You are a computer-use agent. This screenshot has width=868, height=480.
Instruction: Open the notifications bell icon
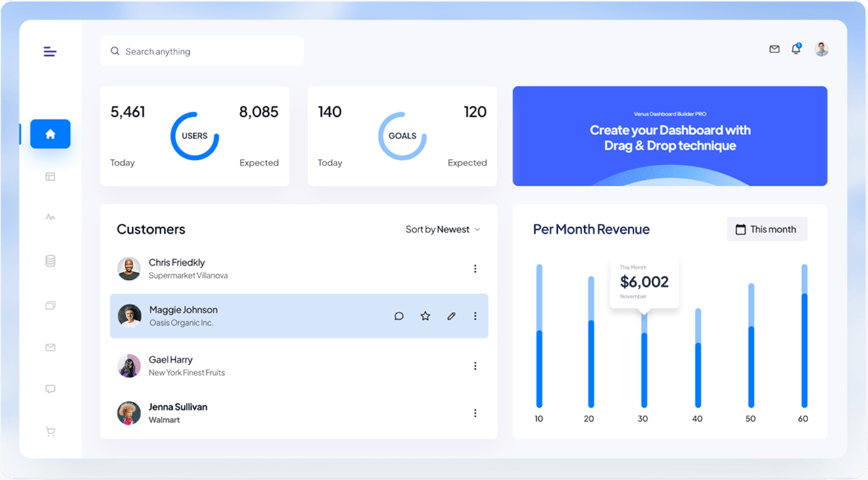796,49
